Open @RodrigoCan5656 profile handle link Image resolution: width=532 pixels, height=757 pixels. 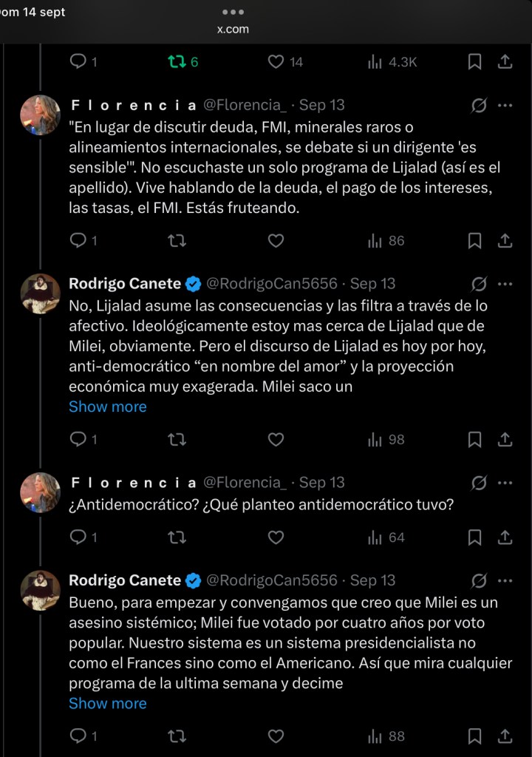pyautogui.click(x=271, y=284)
